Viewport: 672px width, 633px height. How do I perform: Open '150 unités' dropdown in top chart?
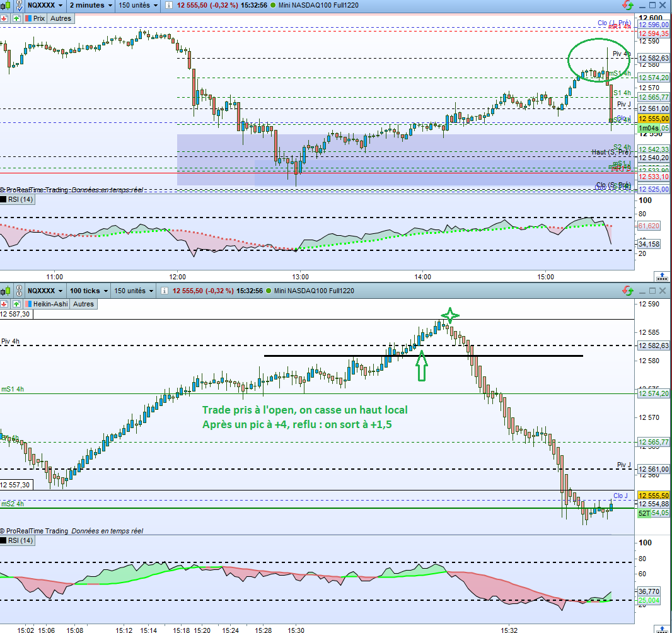(x=138, y=6)
